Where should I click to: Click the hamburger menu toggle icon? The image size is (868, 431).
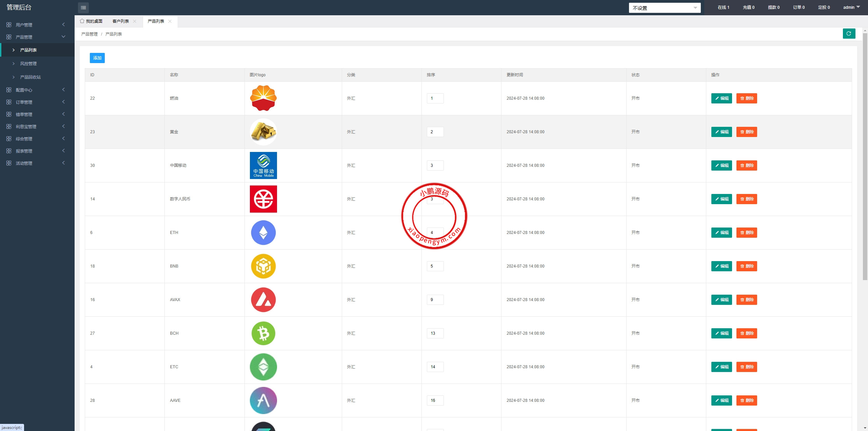click(x=83, y=7)
